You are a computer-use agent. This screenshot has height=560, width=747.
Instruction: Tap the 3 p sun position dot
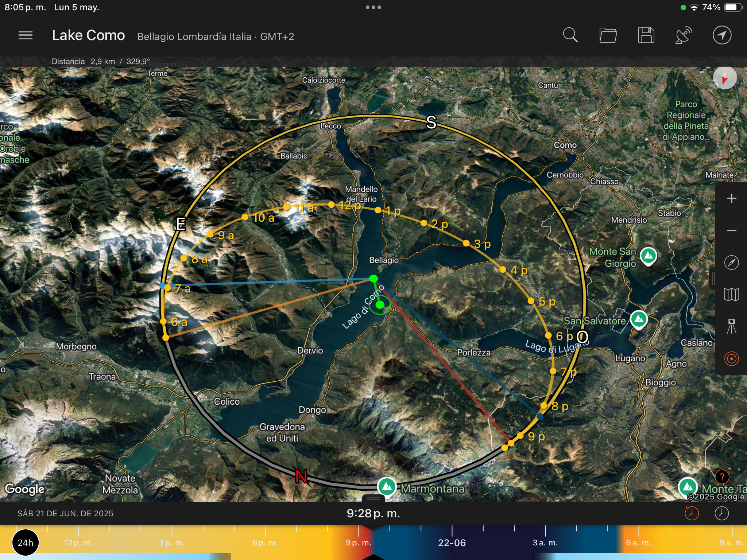(466, 243)
